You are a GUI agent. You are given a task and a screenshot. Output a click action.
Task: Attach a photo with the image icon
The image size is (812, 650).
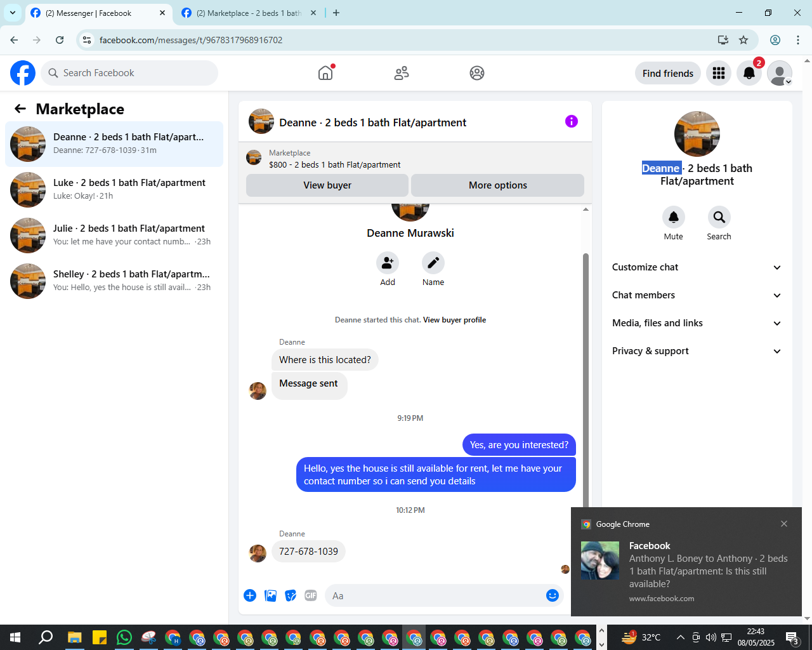point(270,595)
